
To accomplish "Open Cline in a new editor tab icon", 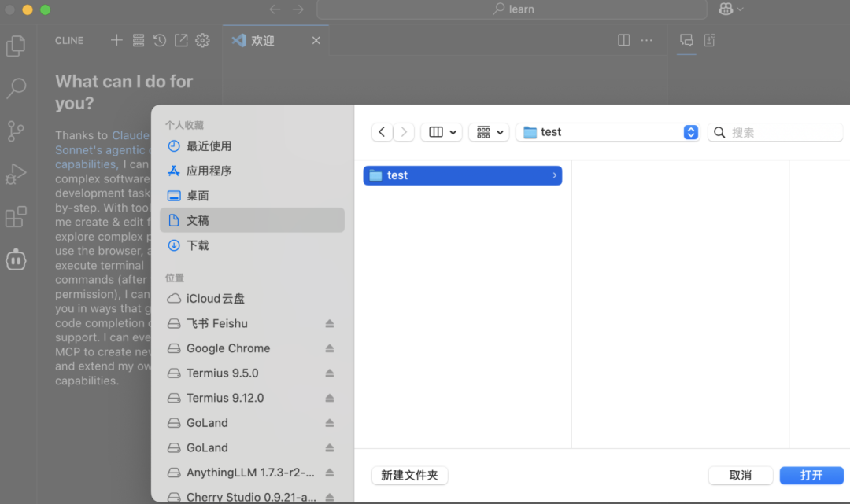I will tap(181, 40).
